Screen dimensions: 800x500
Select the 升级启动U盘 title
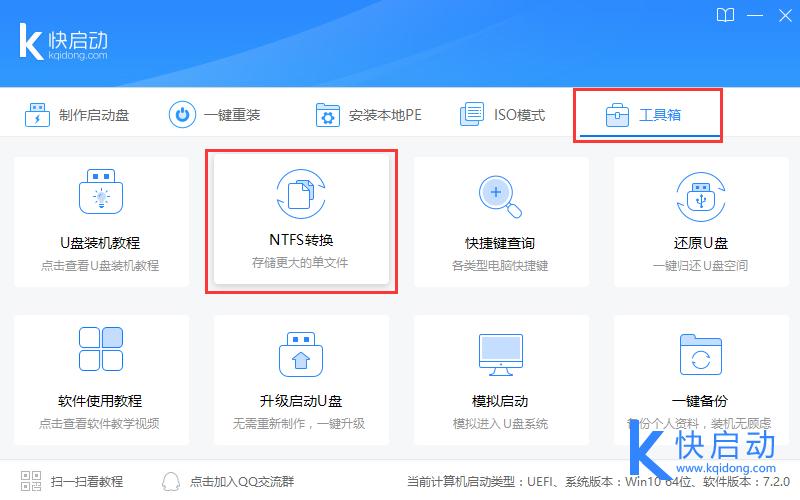[x=301, y=401]
